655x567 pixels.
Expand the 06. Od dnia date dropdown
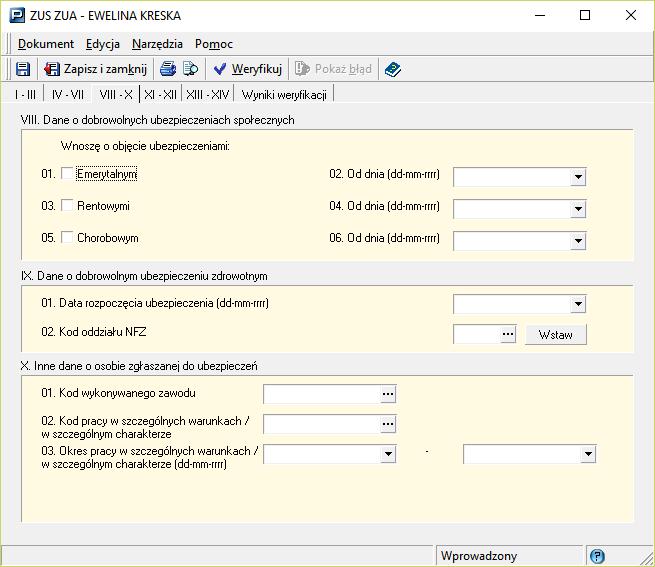pos(578,241)
